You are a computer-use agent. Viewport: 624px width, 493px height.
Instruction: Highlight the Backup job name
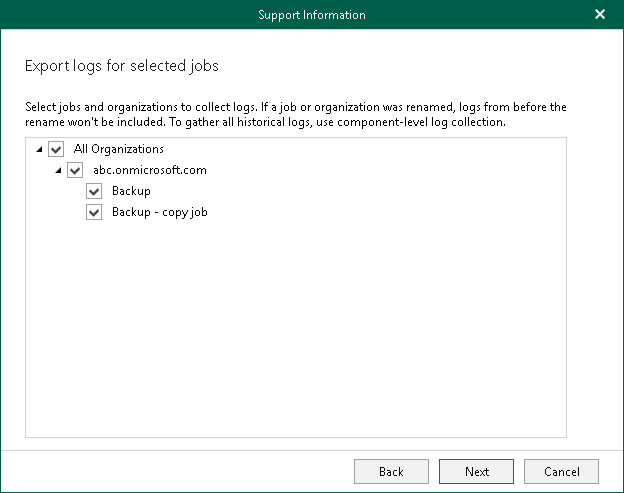pyautogui.click(x=131, y=191)
